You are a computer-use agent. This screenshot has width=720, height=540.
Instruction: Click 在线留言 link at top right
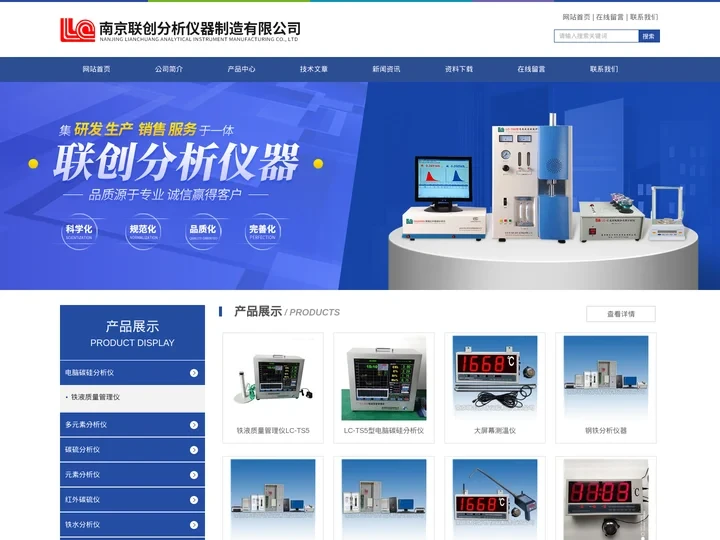(610, 17)
